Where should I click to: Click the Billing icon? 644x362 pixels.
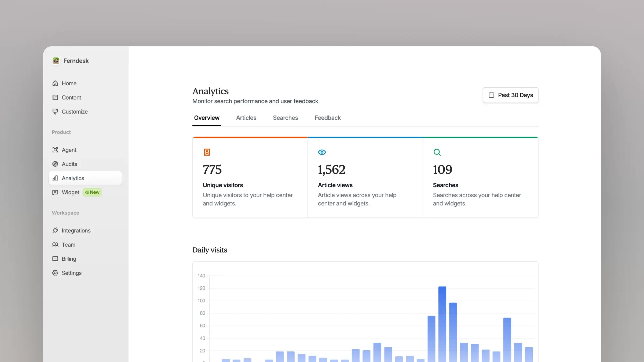point(55,259)
